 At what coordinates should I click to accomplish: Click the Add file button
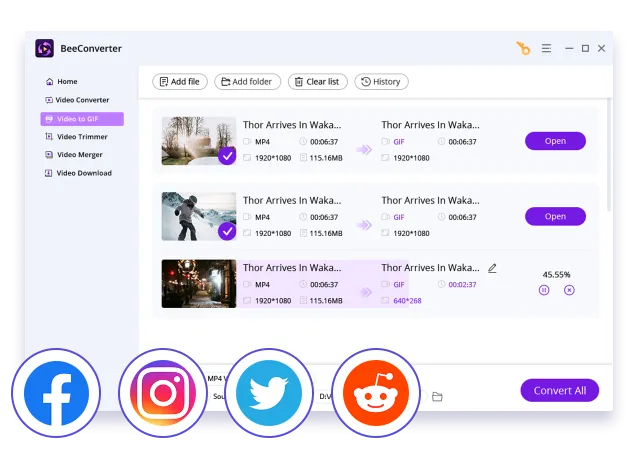click(x=180, y=82)
